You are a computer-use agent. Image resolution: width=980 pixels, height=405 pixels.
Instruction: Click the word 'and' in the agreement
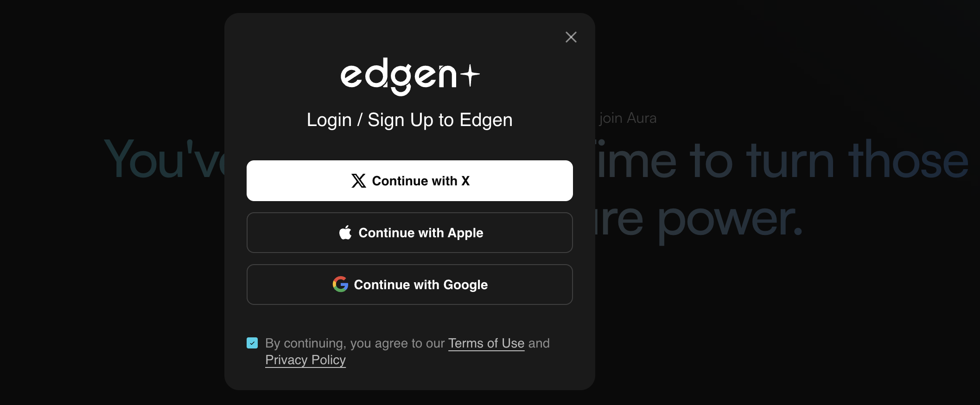[539, 343]
